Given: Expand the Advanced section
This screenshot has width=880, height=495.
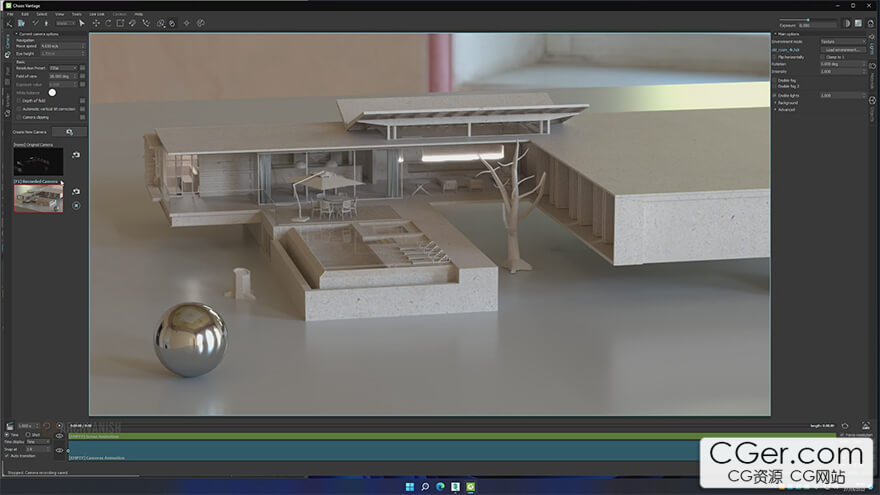Looking at the screenshot, I should tap(785, 110).
